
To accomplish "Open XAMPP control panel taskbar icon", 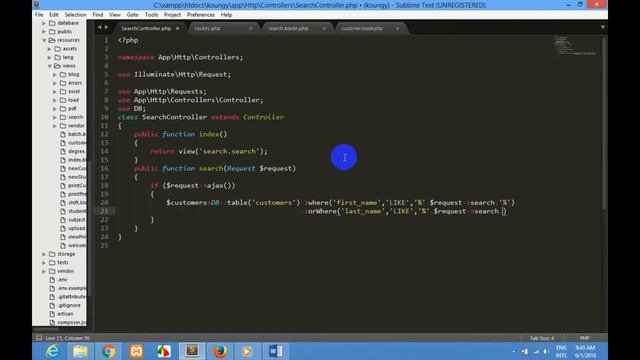I will [136, 351].
